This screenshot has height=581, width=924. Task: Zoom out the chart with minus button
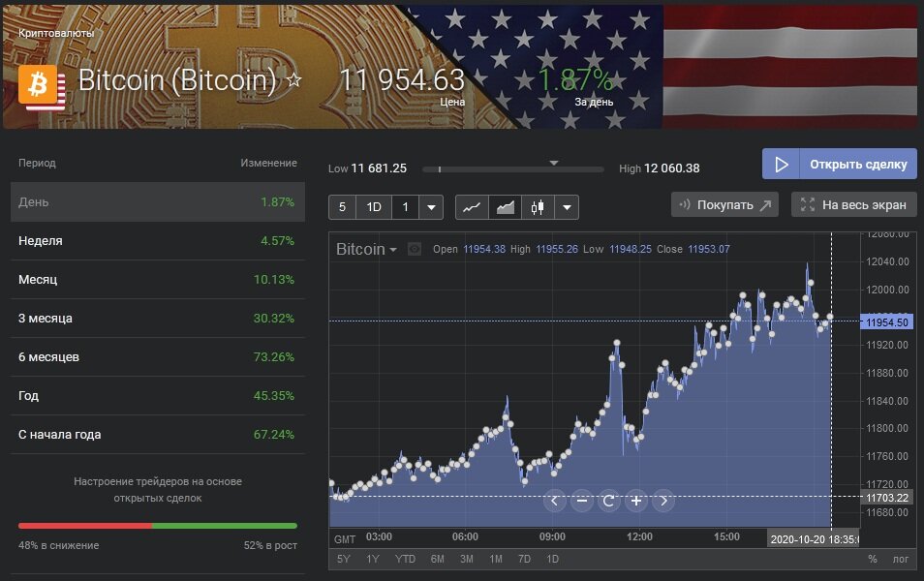[581, 501]
